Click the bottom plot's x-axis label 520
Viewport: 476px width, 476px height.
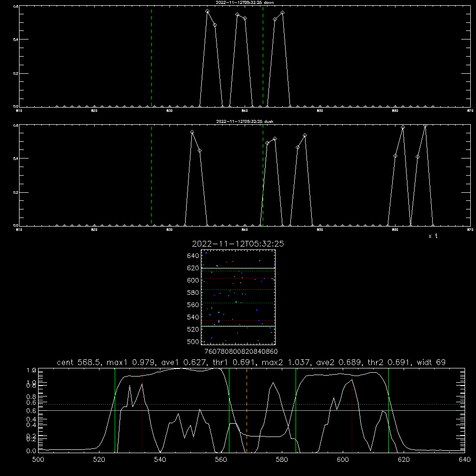[99, 460]
